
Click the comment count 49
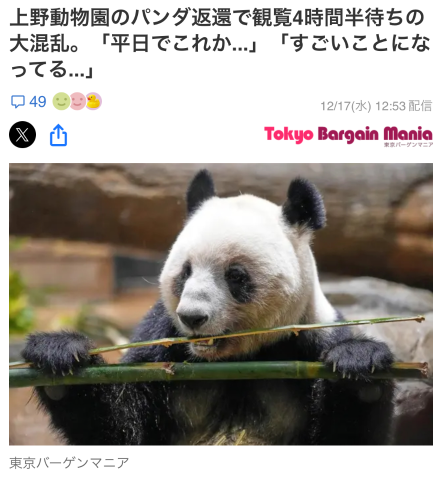click(x=37, y=102)
